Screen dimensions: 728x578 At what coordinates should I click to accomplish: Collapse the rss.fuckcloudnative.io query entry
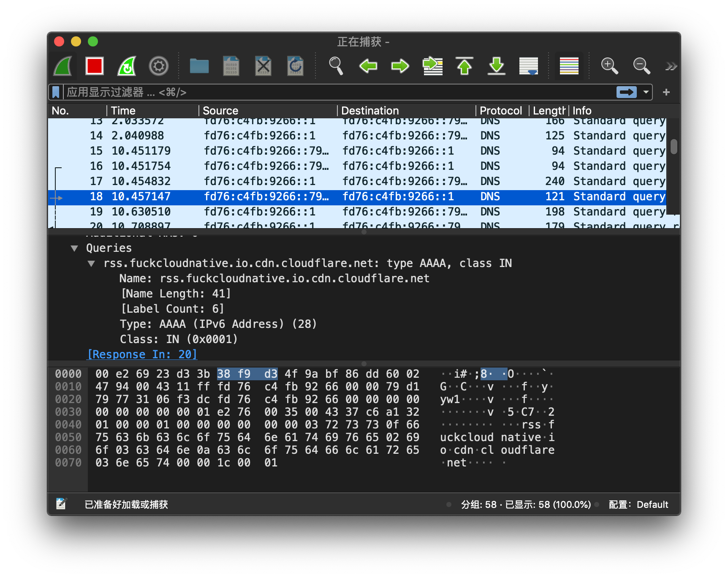click(92, 263)
